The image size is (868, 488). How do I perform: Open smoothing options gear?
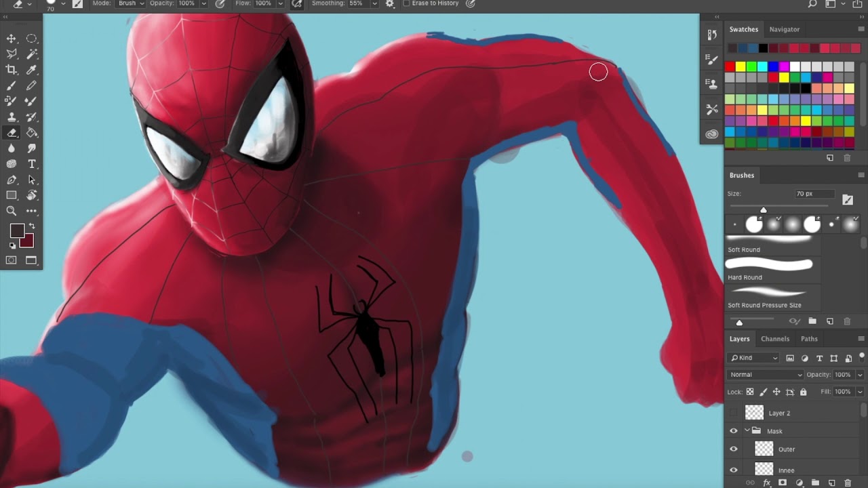click(x=389, y=3)
